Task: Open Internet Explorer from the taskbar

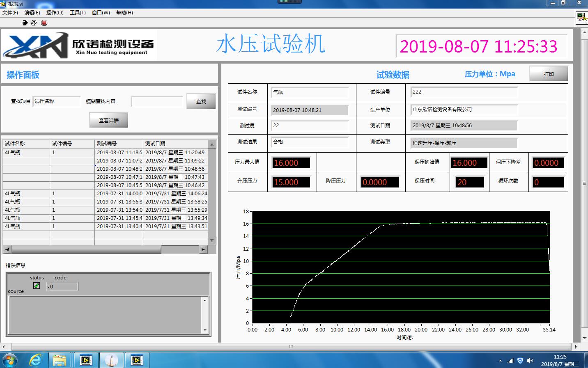Action: click(x=36, y=360)
